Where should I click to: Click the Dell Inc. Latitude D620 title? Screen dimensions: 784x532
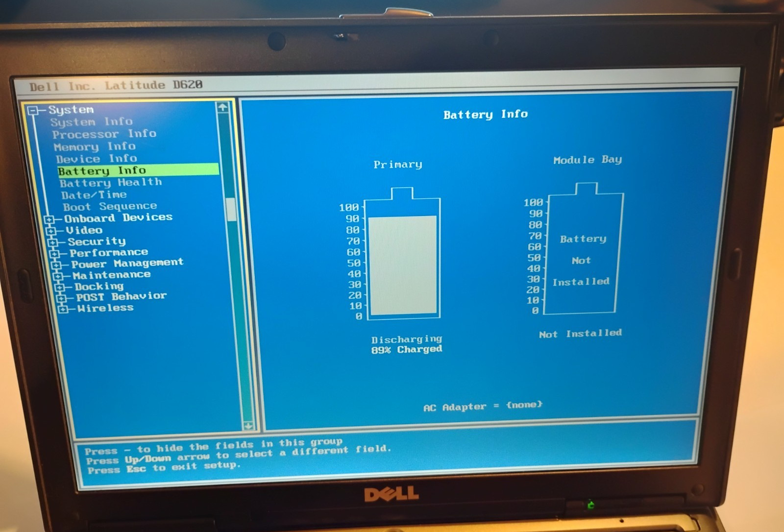pos(116,86)
